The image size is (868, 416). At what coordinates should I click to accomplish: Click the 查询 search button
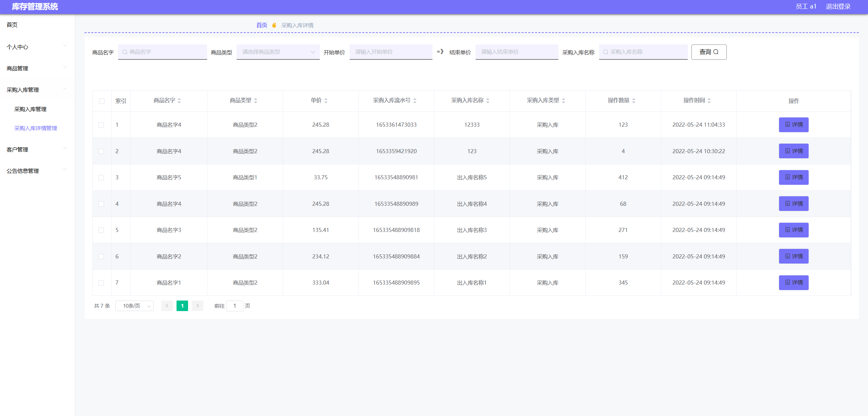tap(708, 52)
